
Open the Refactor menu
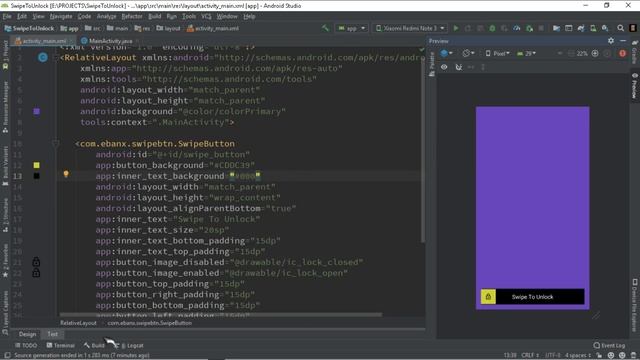(132, 16)
